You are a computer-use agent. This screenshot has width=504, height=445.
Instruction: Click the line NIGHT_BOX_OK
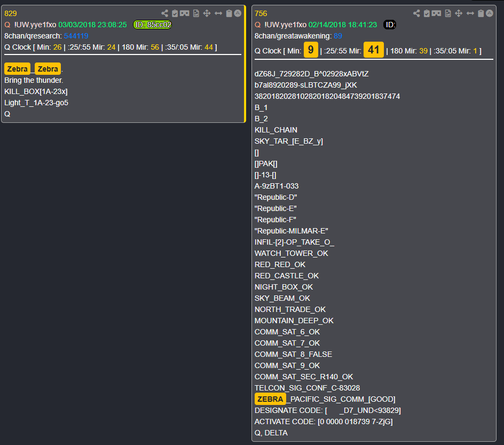(284, 287)
